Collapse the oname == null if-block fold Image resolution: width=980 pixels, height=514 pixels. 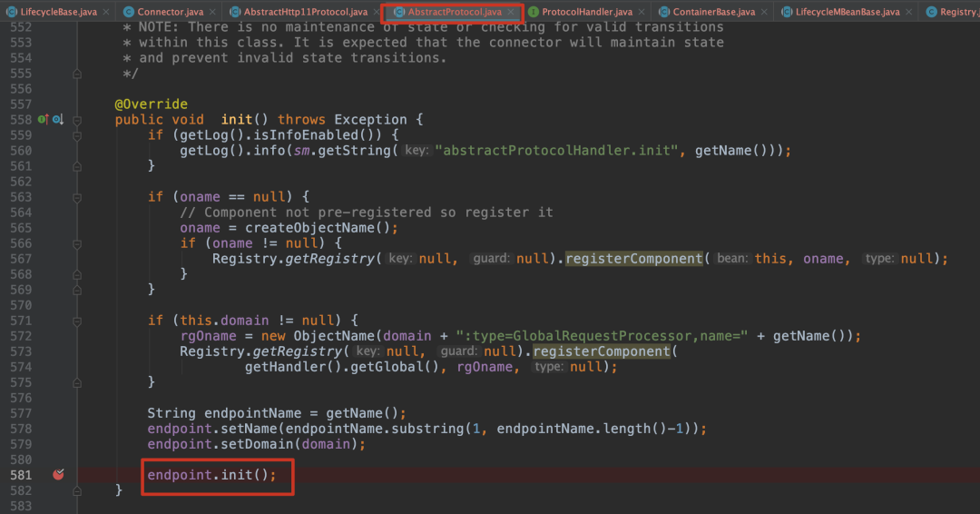pos(77,197)
